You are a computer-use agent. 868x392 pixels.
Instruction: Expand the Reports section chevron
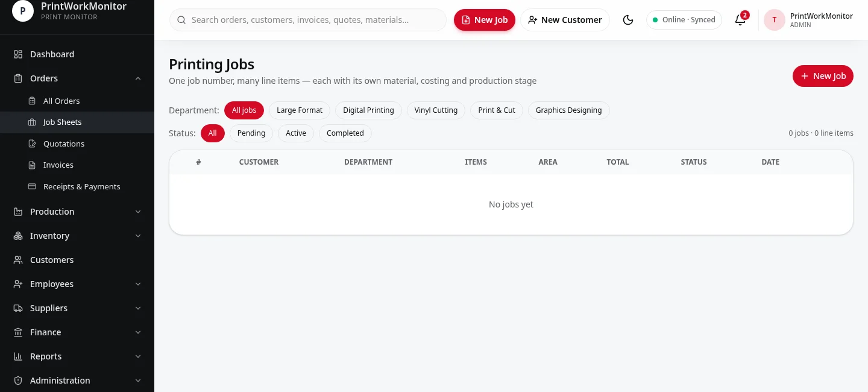tap(138, 356)
